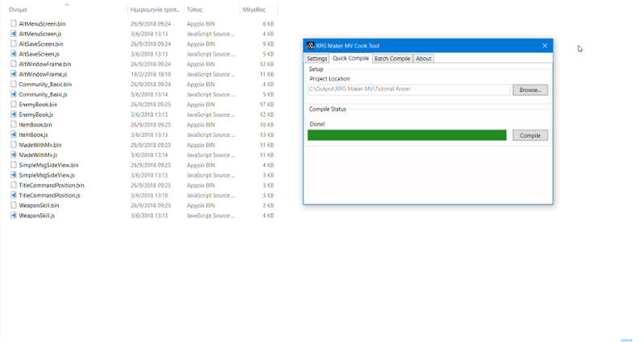Screen dimensions: 644x342
Task: Click the Compile button
Action: coord(530,135)
